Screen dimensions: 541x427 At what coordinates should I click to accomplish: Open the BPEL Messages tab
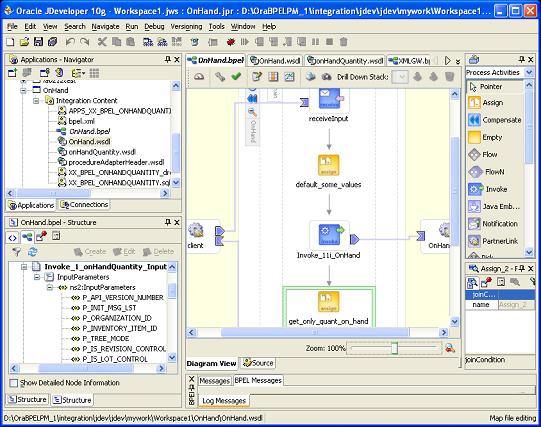258,380
